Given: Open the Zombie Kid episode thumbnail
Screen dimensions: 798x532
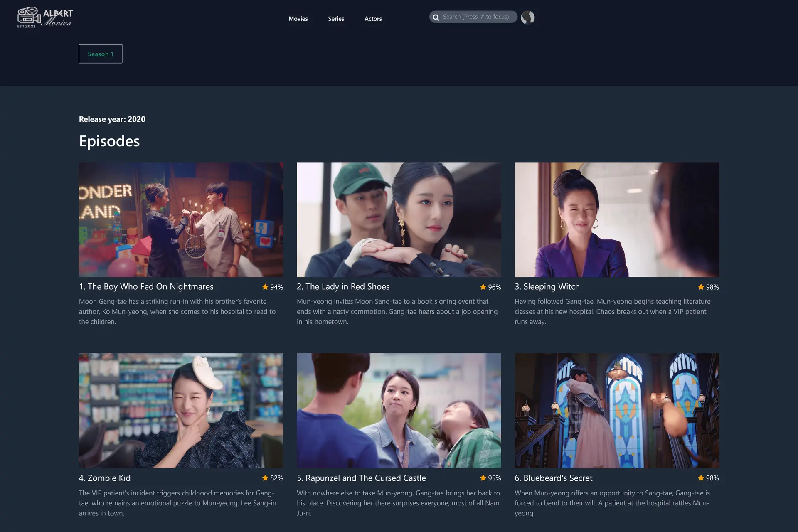Looking at the screenshot, I should click(x=181, y=411).
